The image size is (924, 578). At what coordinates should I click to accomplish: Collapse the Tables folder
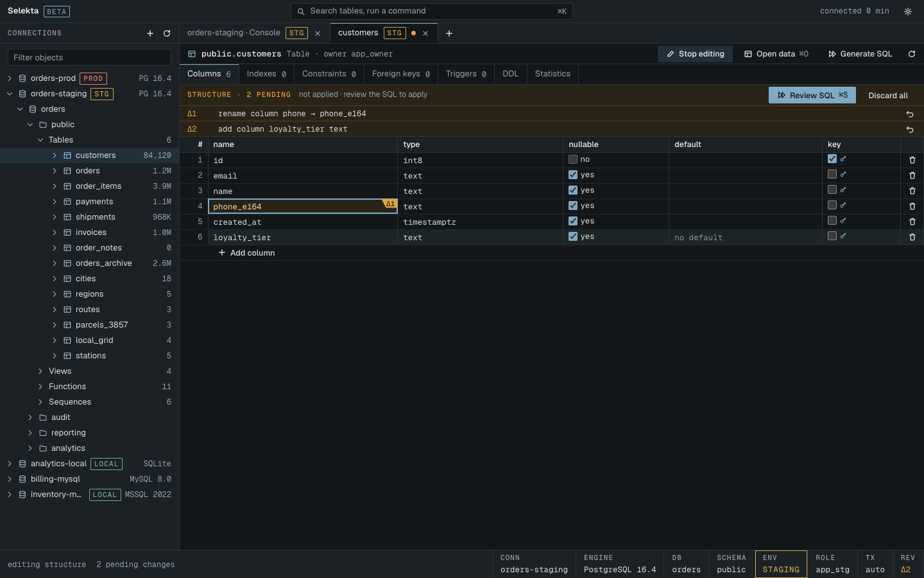click(x=40, y=140)
